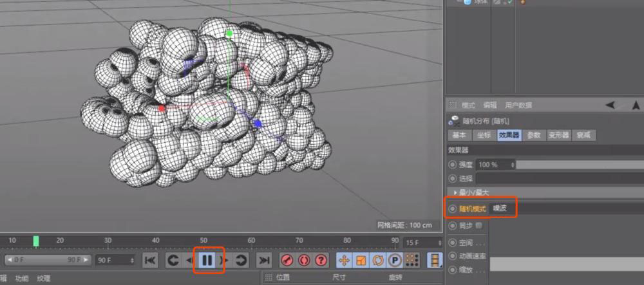Open the 随机模式 dropdown showing 噪波

(x=567, y=208)
